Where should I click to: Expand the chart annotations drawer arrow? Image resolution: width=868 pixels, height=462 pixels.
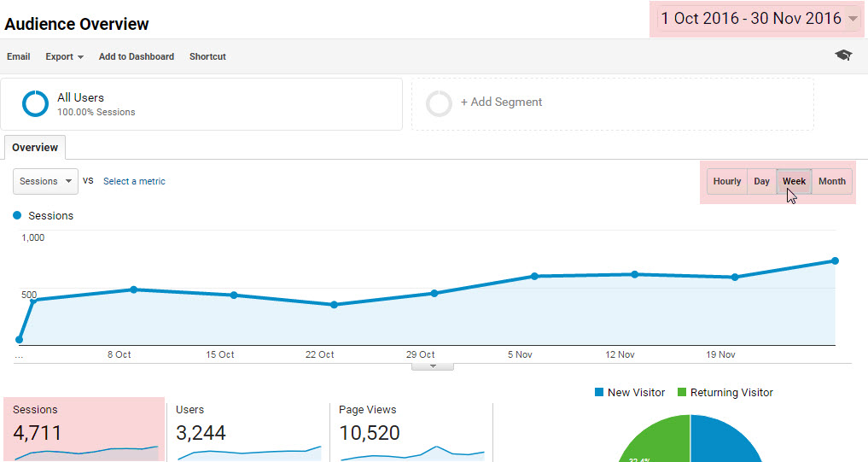pos(433,366)
